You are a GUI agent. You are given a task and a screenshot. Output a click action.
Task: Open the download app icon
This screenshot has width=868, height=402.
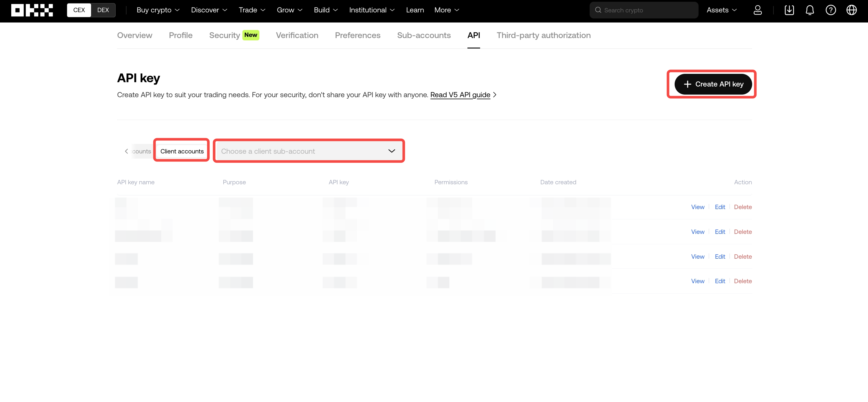pyautogui.click(x=789, y=10)
